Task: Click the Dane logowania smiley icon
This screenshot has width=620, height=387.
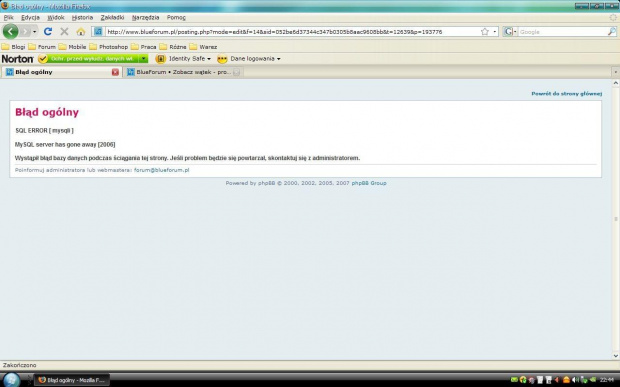Action: [222, 59]
